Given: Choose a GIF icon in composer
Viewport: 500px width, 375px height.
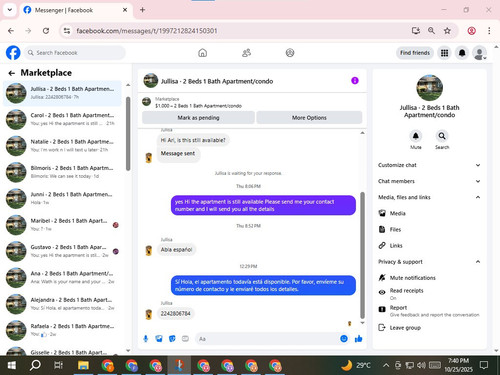Looking at the screenshot, I should point(185,339).
